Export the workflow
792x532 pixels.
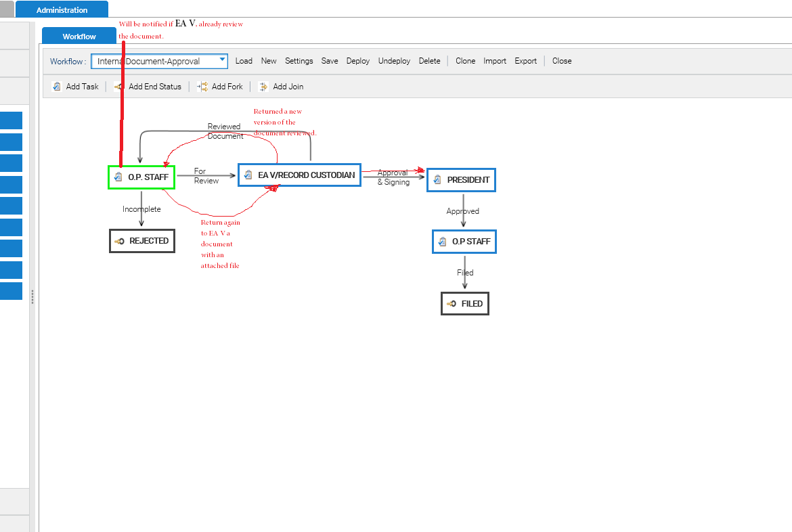[525, 61]
